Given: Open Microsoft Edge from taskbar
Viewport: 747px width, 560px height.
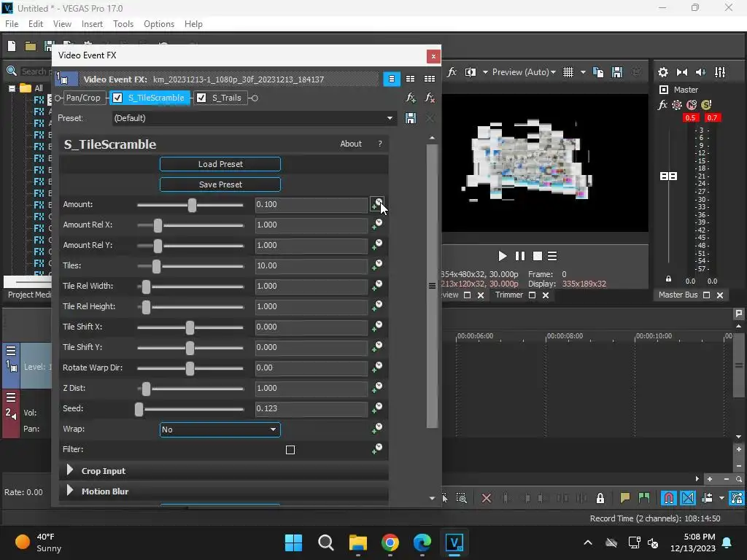Looking at the screenshot, I should (422, 542).
